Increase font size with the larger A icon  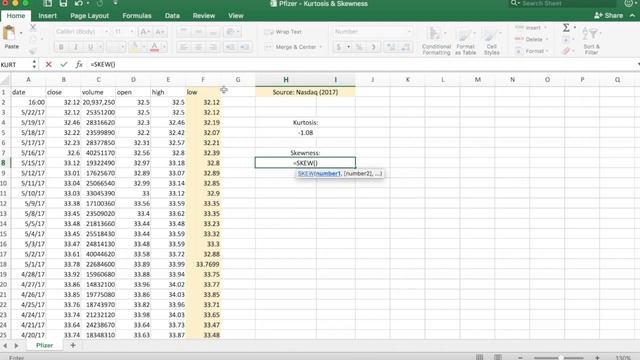pos(145,31)
